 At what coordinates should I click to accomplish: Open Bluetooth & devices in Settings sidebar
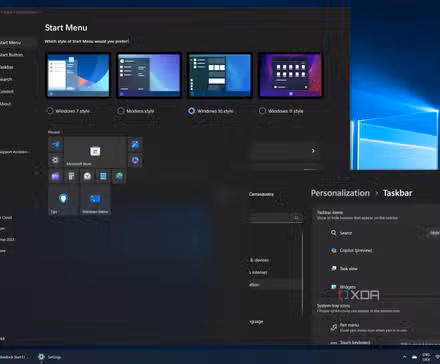pyautogui.click(x=259, y=260)
